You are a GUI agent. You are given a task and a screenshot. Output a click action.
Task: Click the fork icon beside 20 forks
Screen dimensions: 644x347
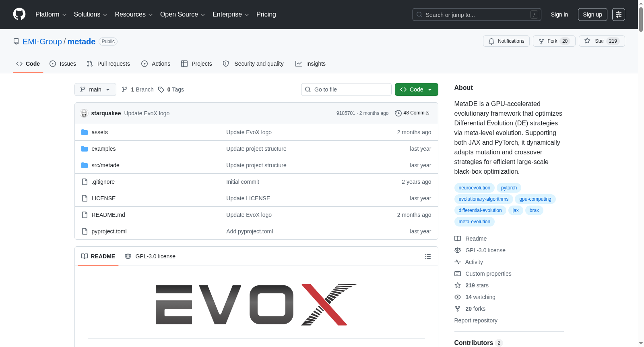[x=458, y=309]
